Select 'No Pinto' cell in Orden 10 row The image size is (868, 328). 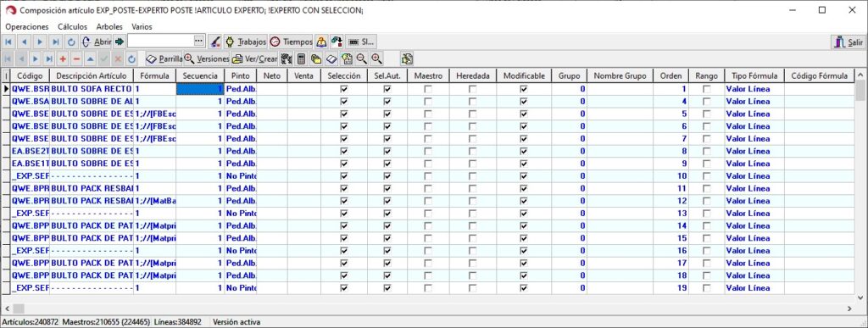240,176
